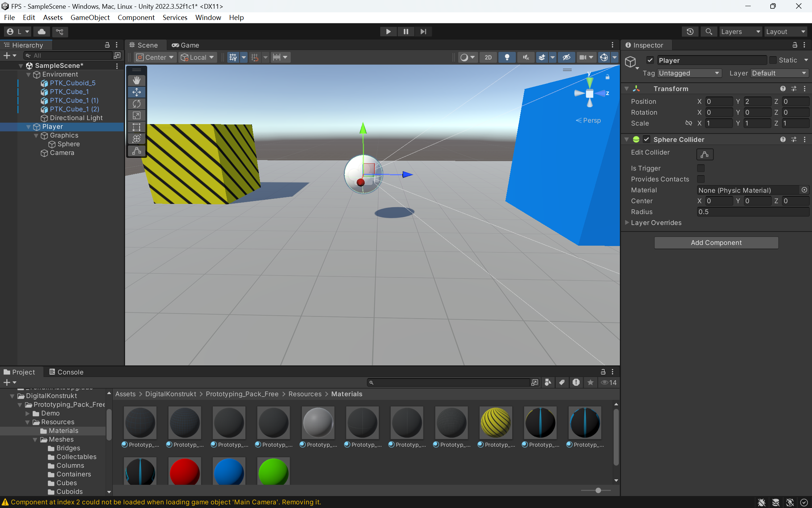Screen dimensions: 812x508
Task: Select the red material thumbnail
Action: click(185, 472)
